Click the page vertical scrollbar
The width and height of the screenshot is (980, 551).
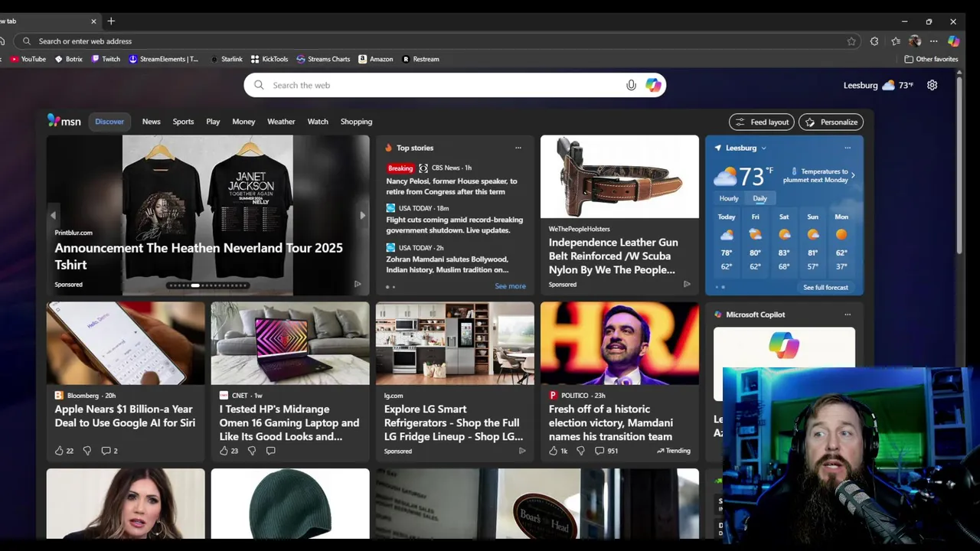pos(959,165)
